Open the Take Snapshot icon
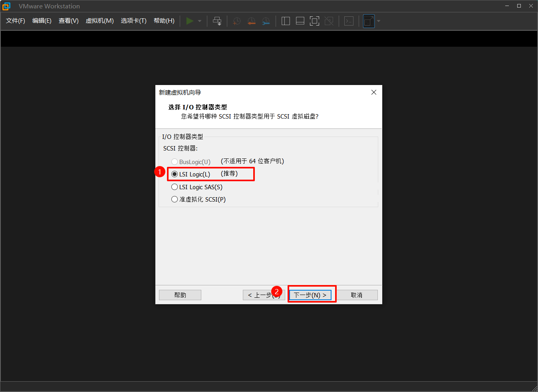Screen dimensions: 538x392 236,21
